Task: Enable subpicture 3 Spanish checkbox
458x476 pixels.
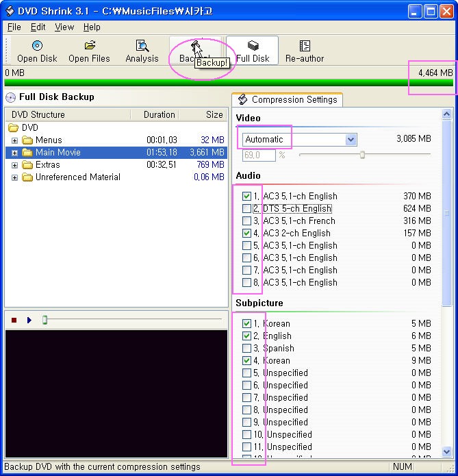Action: click(246, 348)
